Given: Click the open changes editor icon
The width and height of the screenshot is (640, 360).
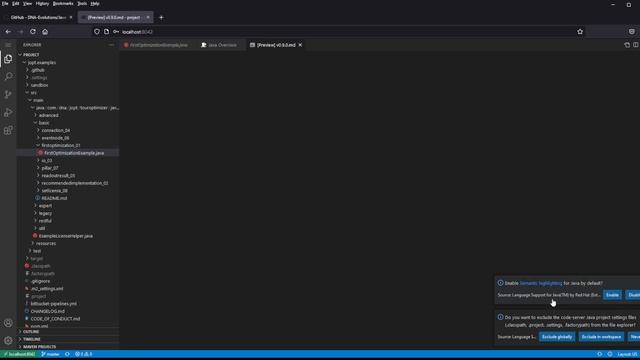Looking at the screenshot, I should pos(627,45).
